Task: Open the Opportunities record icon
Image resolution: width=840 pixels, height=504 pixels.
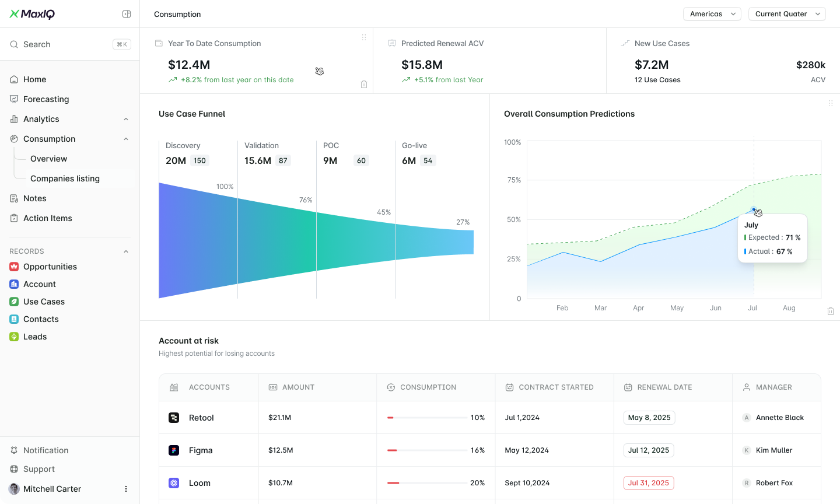Action: coord(14,267)
